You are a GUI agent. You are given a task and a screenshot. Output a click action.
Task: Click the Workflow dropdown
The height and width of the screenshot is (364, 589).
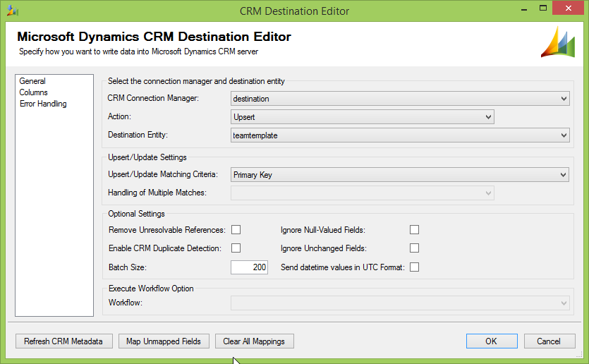(400, 303)
